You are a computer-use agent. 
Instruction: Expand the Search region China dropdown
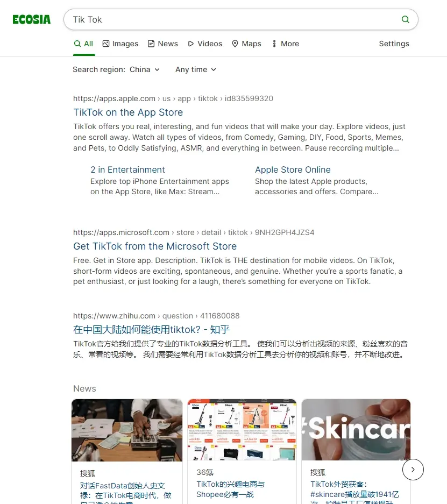point(116,69)
